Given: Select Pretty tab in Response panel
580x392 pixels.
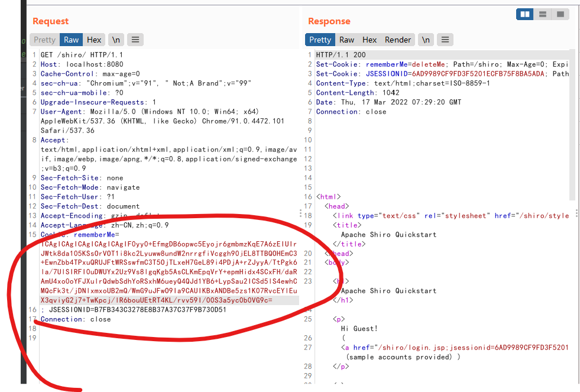Looking at the screenshot, I should click(x=320, y=40).
